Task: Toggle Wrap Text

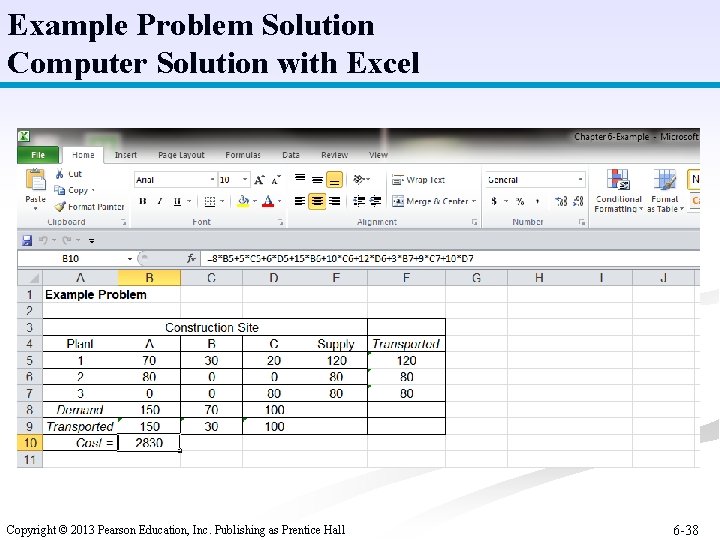Action: (418, 180)
